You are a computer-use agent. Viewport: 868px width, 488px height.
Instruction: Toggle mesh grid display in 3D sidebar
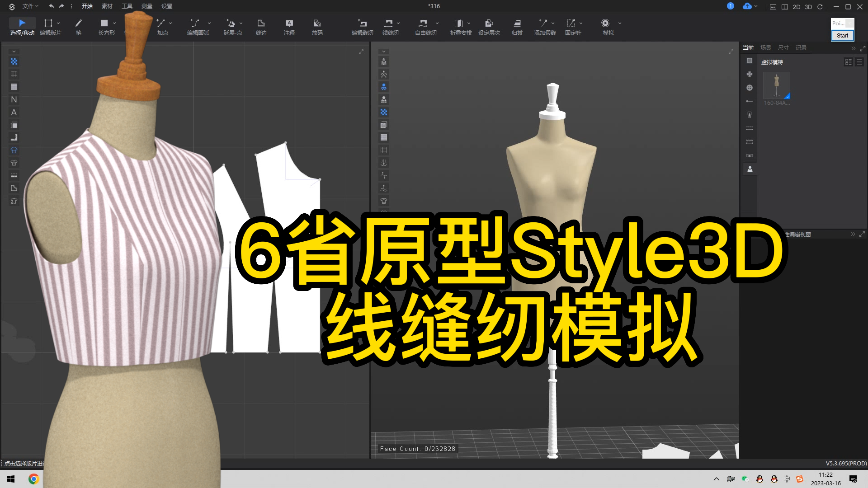[384, 150]
